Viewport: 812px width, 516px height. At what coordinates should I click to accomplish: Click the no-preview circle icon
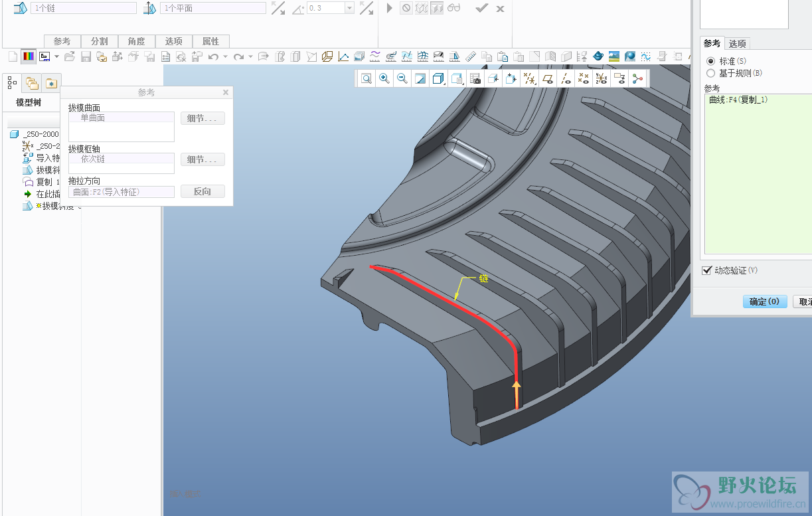coord(406,8)
